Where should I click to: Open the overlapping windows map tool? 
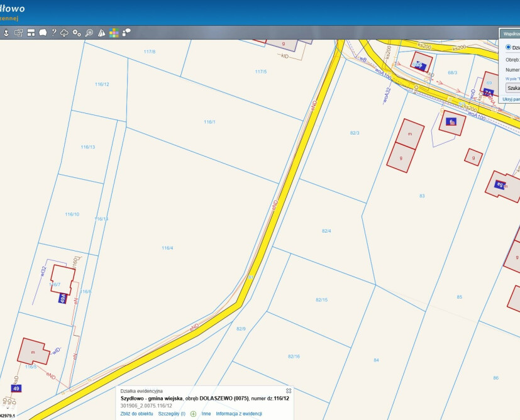(x=18, y=33)
